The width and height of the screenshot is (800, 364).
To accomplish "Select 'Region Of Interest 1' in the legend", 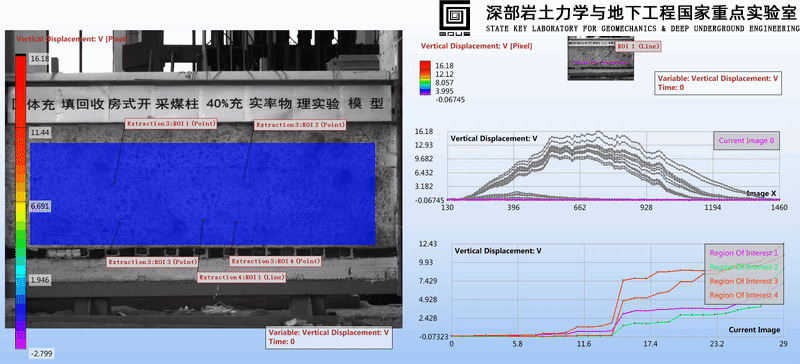I will pyautogui.click(x=744, y=253).
